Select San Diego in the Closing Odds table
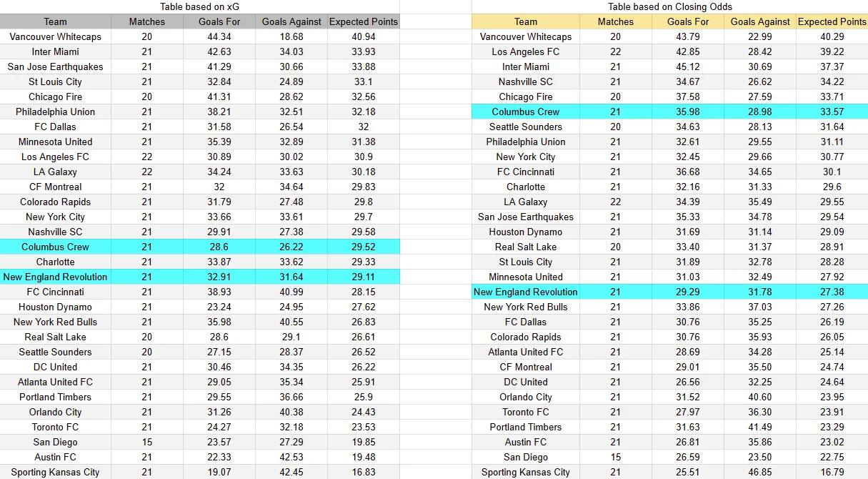 click(x=526, y=457)
